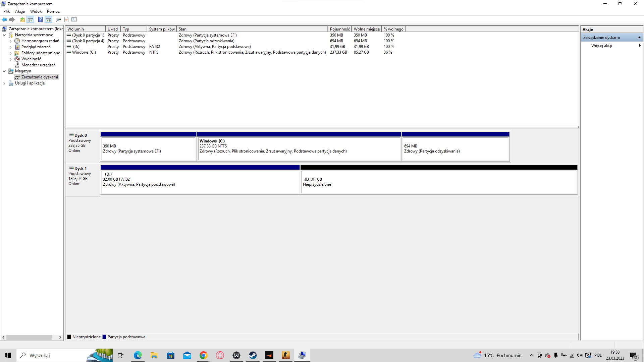Expand the Więcej akcji submenu arrow
This screenshot has width=644, height=362.
(x=640, y=46)
